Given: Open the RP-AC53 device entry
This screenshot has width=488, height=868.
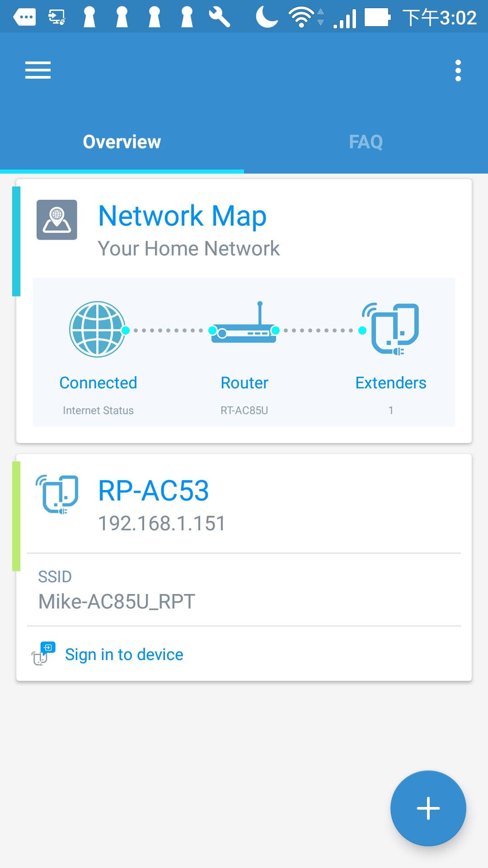Looking at the screenshot, I should point(154,491).
